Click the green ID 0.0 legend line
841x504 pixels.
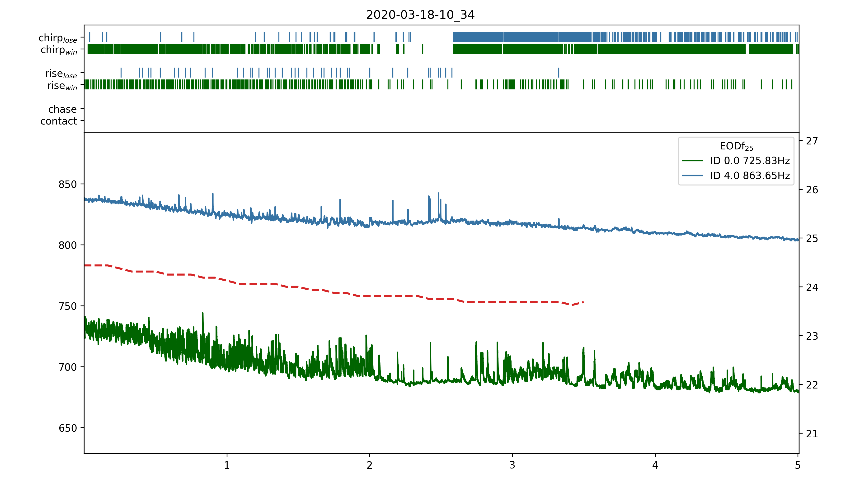click(692, 161)
